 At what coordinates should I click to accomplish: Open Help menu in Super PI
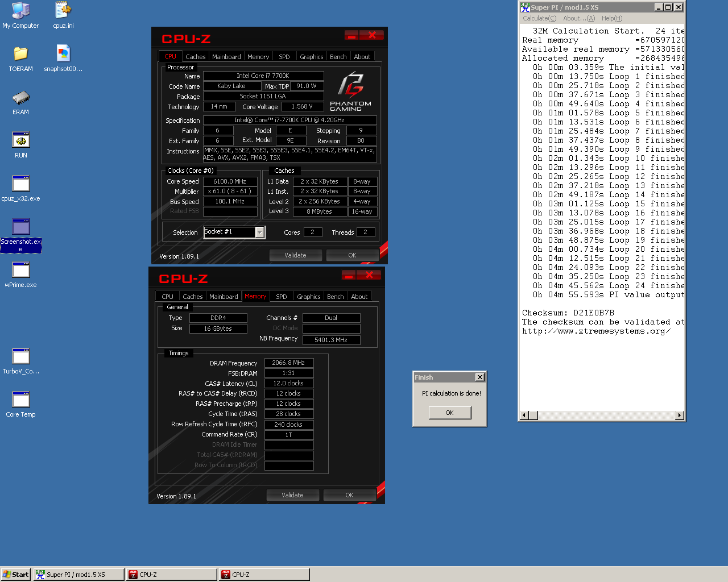click(612, 18)
